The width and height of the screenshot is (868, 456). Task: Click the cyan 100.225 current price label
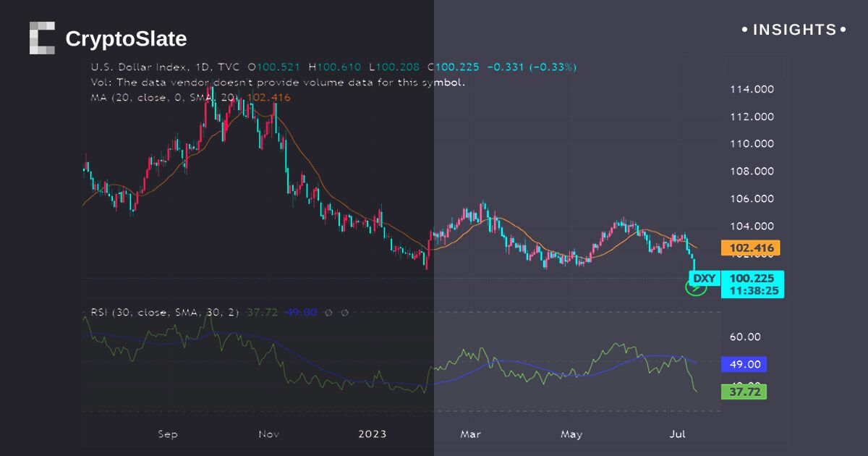[752, 279]
